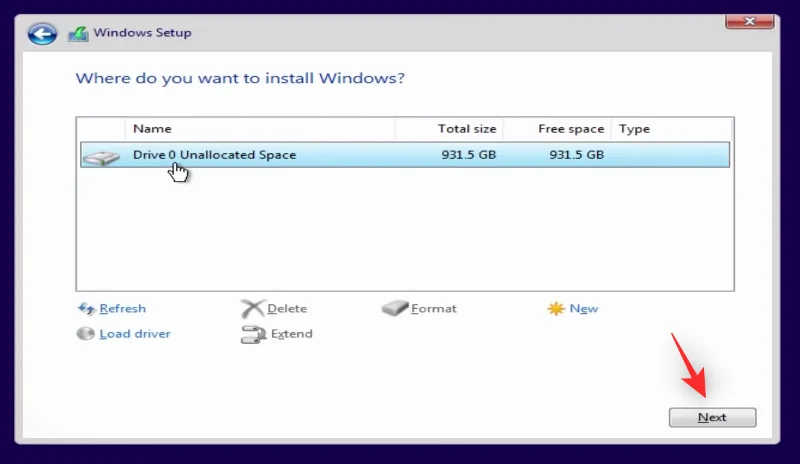Image resolution: width=800 pixels, height=464 pixels.
Task: Click the Delete partition link
Action: click(x=287, y=308)
